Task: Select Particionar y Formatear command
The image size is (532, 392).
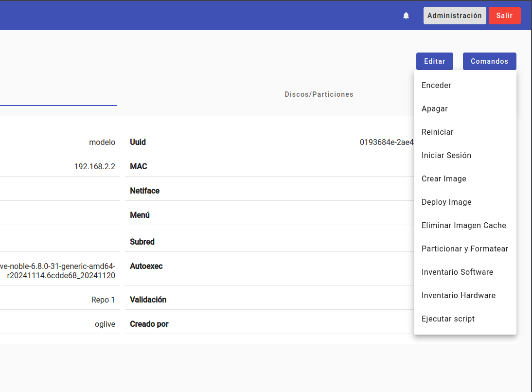Action: coord(464,249)
